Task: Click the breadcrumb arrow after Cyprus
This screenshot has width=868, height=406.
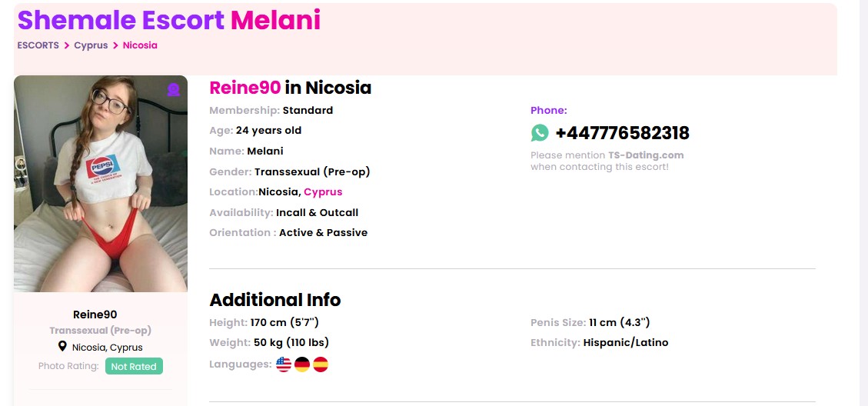Action: click(115, 45)
